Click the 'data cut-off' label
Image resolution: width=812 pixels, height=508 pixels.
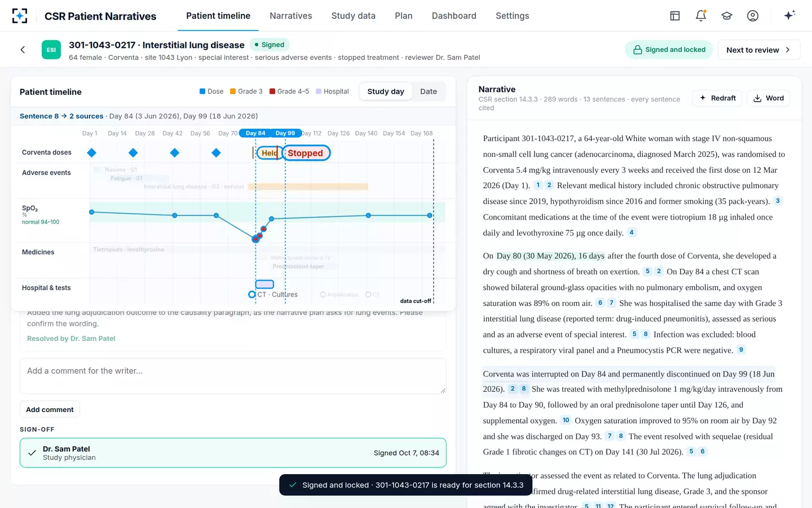(x=416, y=301)
